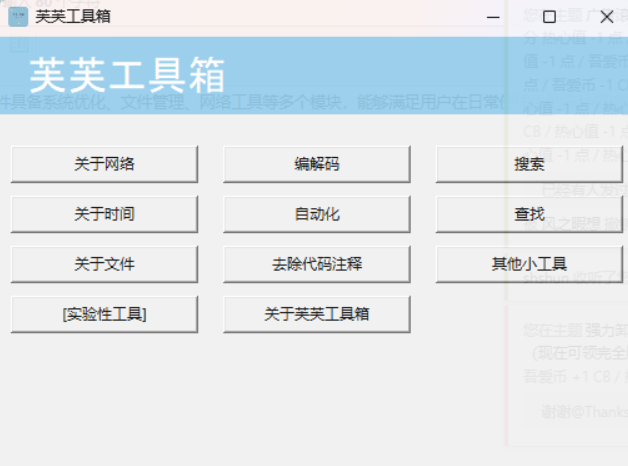This screenshot has height=466, width=628.
Task: Open the 查找 tool
Action: click(x=529, y=214)
